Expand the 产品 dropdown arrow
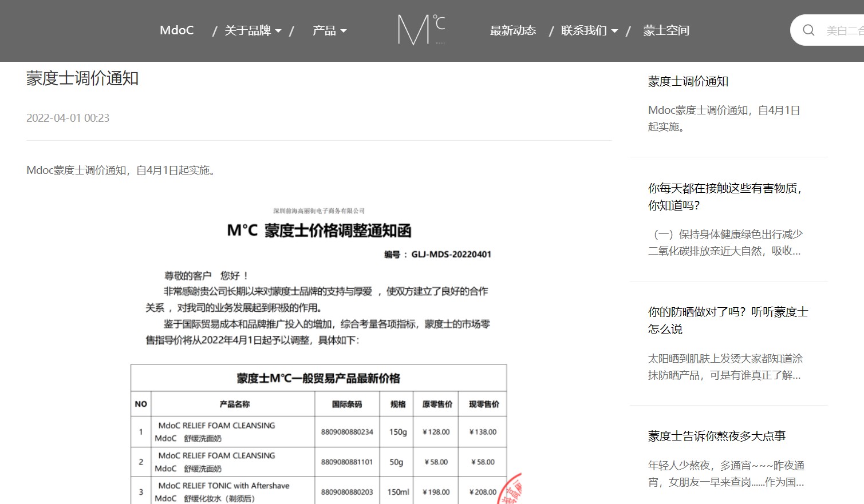Image resolution: width=864 pixels, height=504 pixels. pyautogui.click(x=344, y=31)
